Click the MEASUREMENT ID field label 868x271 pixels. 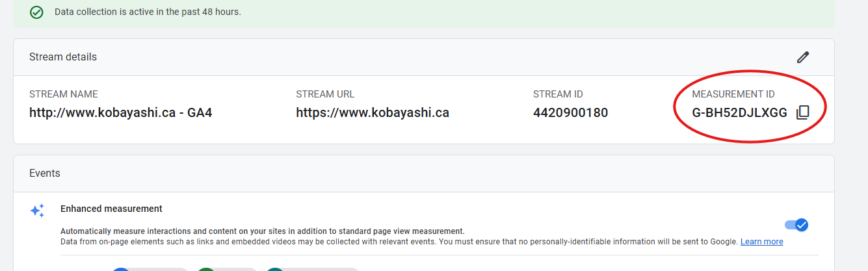[733, 94]
